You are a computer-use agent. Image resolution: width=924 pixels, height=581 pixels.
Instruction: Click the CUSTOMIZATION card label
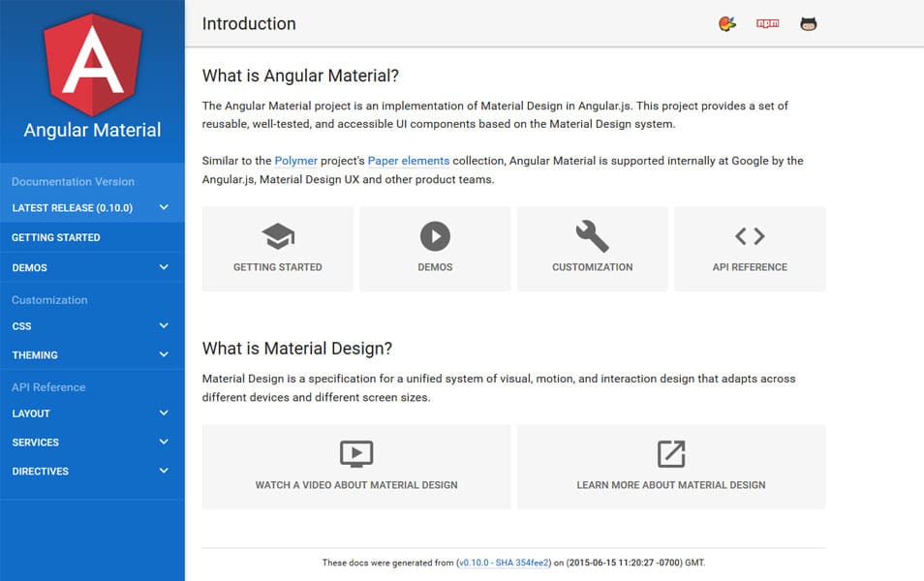click(592, 267)
